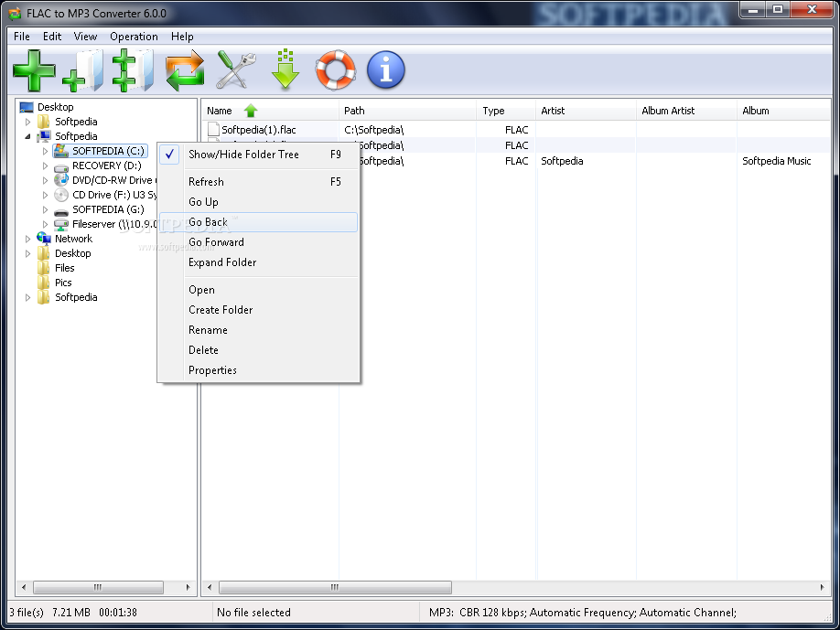Click the CD Drive (F:) disc icon
Viewport: 840px width, 630px height.
(x=61, y=195)
